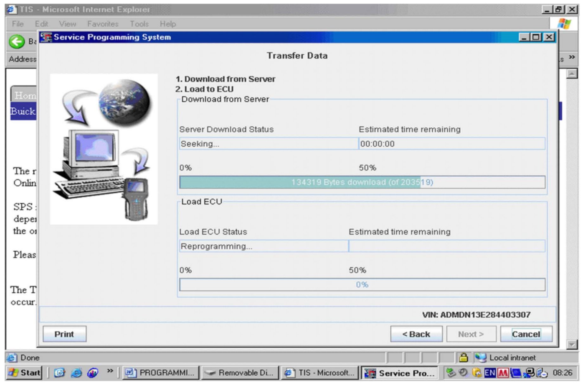Open the File menu
Viewport: 588px width, 388px height.
click(x=18, y=24)
